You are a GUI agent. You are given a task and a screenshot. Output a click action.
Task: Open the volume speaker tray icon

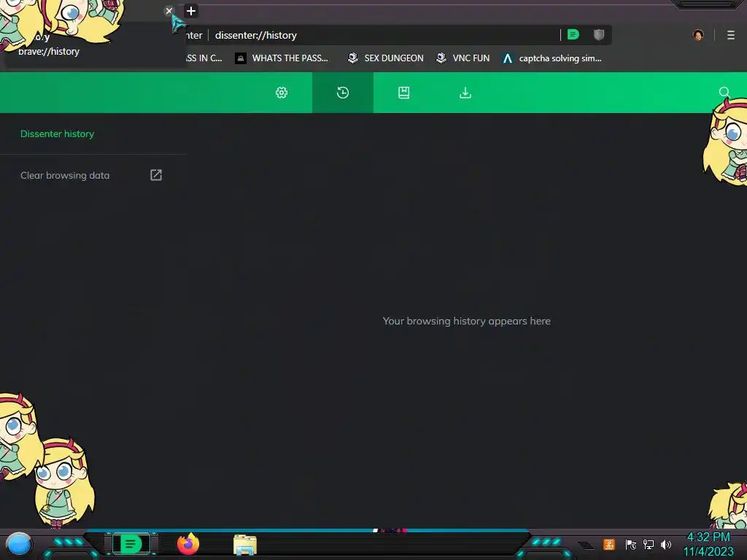[665, 544]
